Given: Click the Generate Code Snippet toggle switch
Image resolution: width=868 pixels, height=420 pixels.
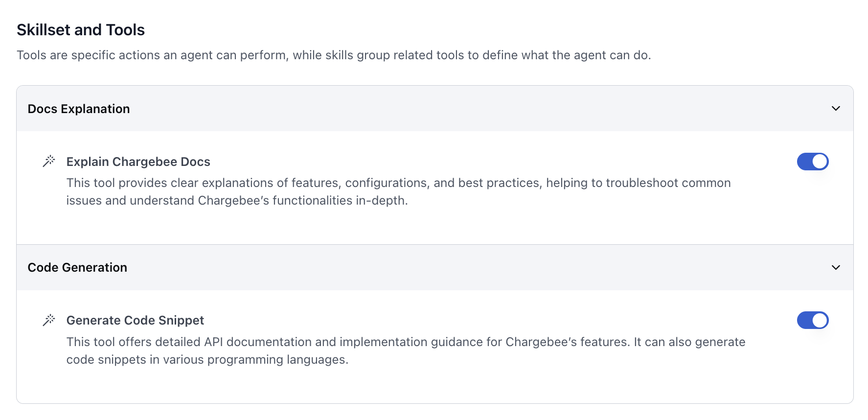Looking at the screenshot, I should click(x=812, y=320).
